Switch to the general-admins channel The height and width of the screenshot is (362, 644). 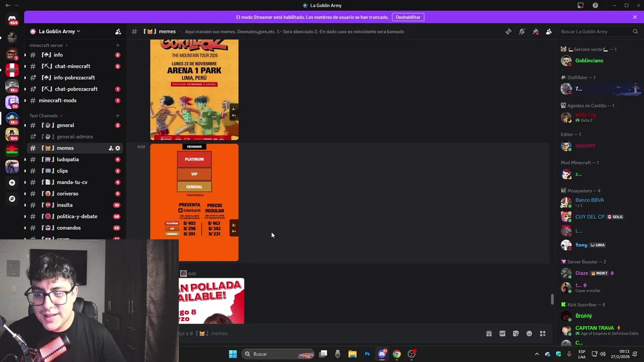[74, 137]
